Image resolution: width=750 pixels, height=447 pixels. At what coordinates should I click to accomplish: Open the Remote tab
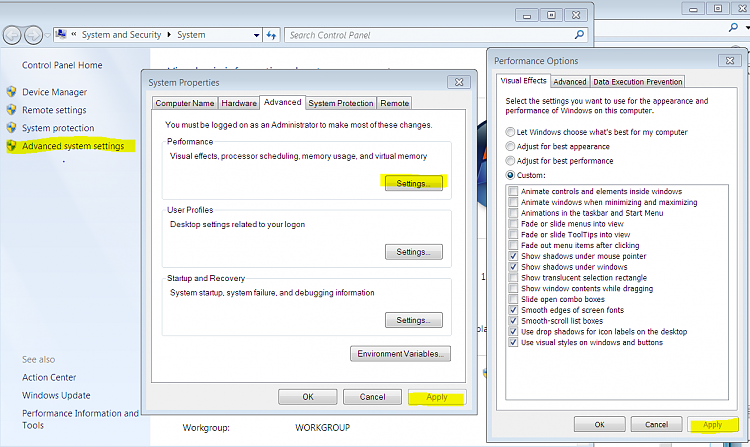(x=395, y=103)
